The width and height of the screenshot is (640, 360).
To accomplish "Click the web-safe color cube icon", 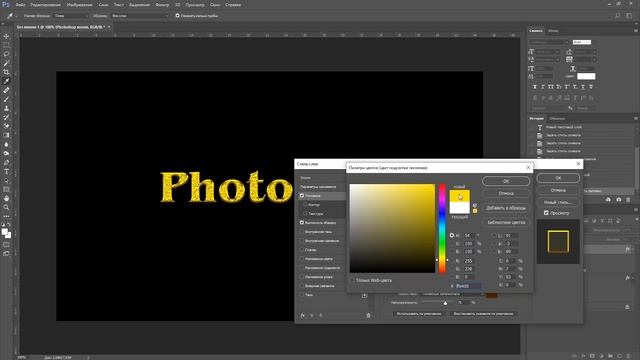I will click(x=475, y=205).
